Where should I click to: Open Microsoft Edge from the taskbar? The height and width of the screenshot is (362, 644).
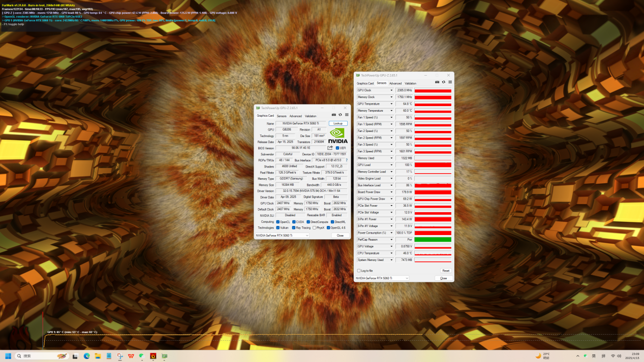point(86,356)
